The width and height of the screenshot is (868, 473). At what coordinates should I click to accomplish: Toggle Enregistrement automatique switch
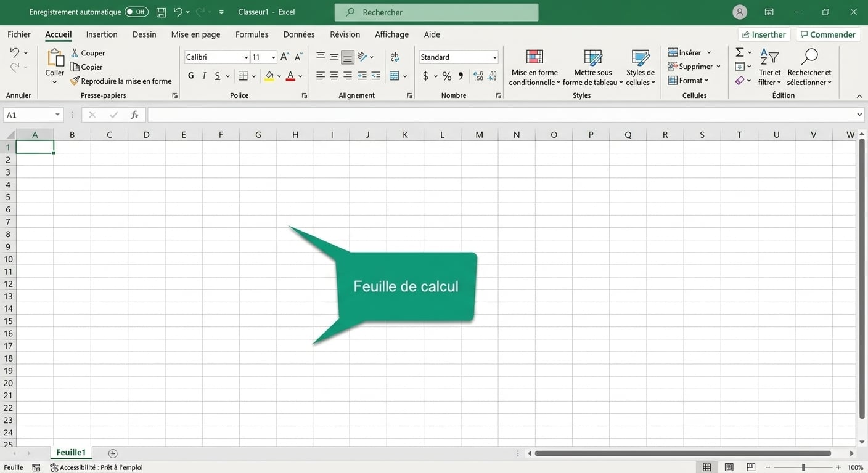[136, 12]
